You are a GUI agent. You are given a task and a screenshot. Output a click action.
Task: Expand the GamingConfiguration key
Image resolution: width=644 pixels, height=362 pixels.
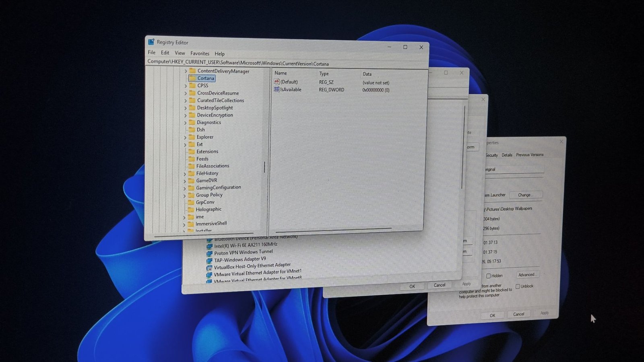point(185,188)
